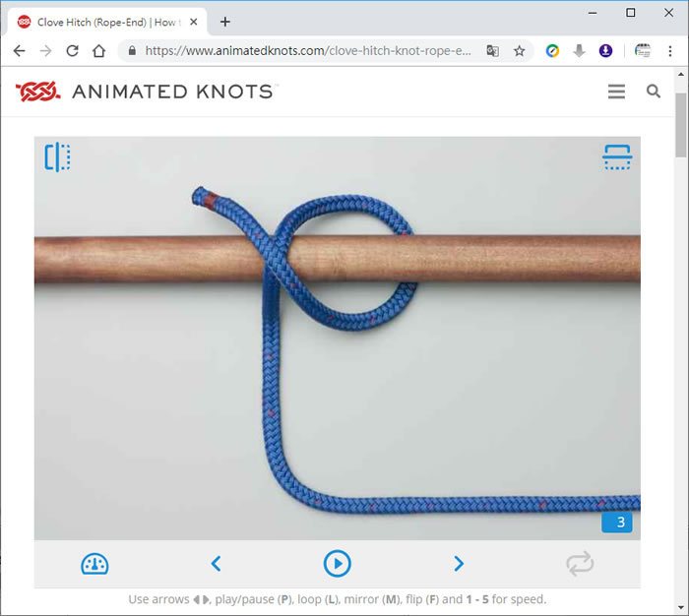Click the purple download extension
The height and width of the screenshot is (616, 689).
606,51
